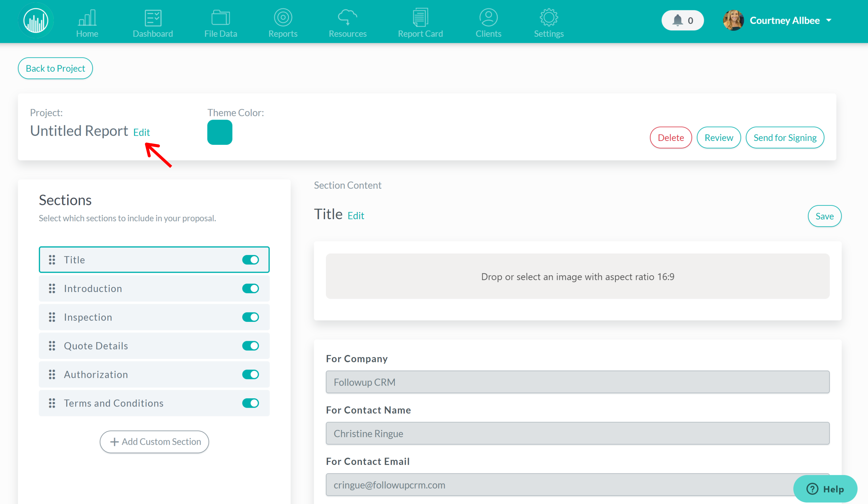Turn off the Terms and Conditions toggle

pos(251,403)
